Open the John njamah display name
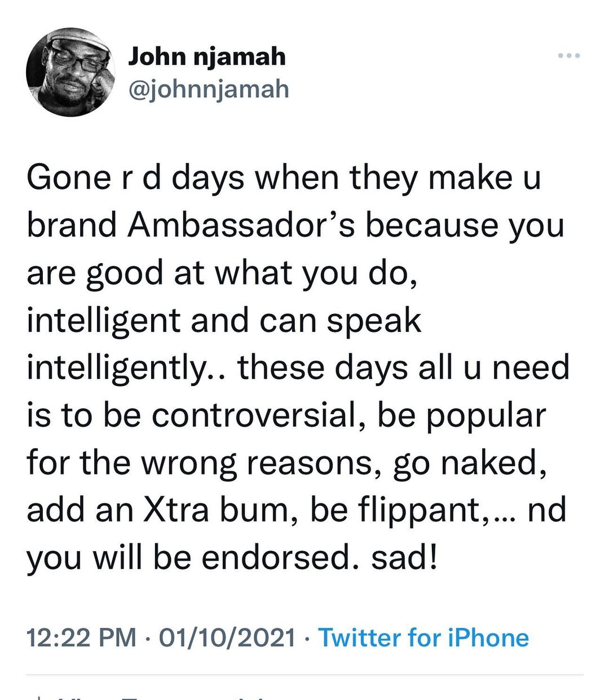The height and width of the screenshot is (700, 609). 206,56
